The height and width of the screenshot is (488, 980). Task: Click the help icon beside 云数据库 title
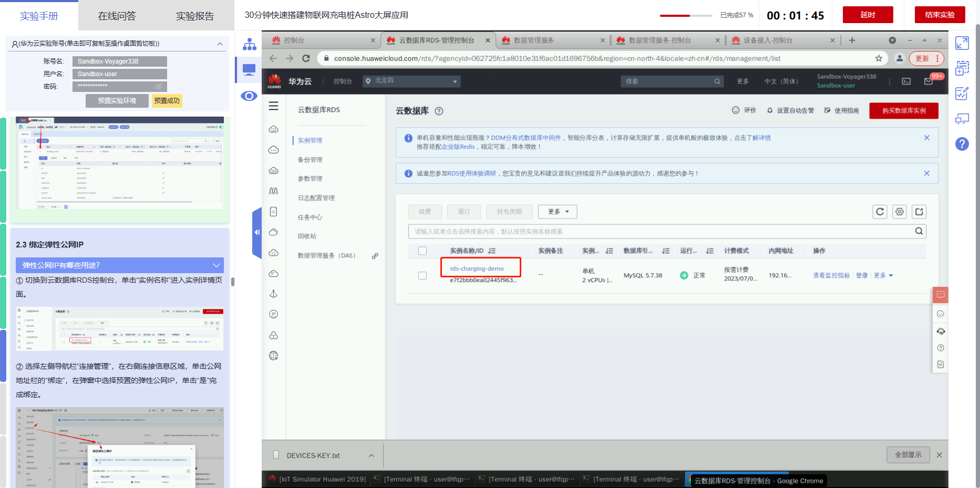point(439,111)
